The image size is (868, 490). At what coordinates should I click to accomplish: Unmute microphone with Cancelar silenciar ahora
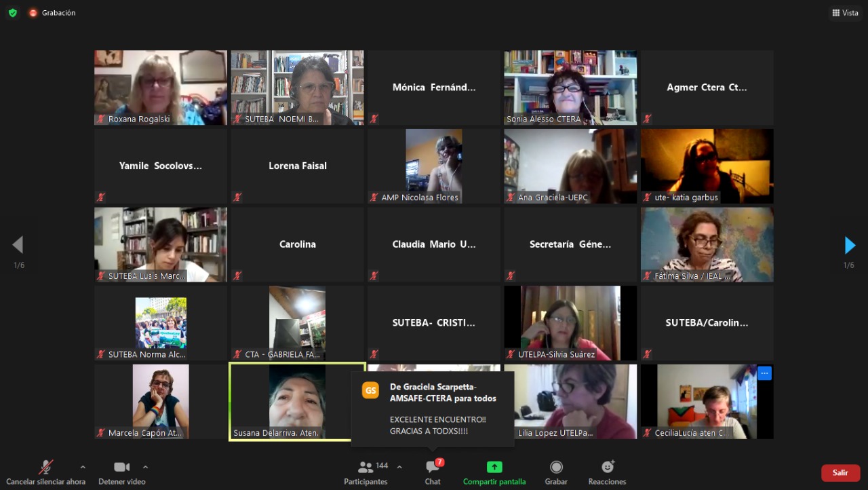click(x=45, y=472)
